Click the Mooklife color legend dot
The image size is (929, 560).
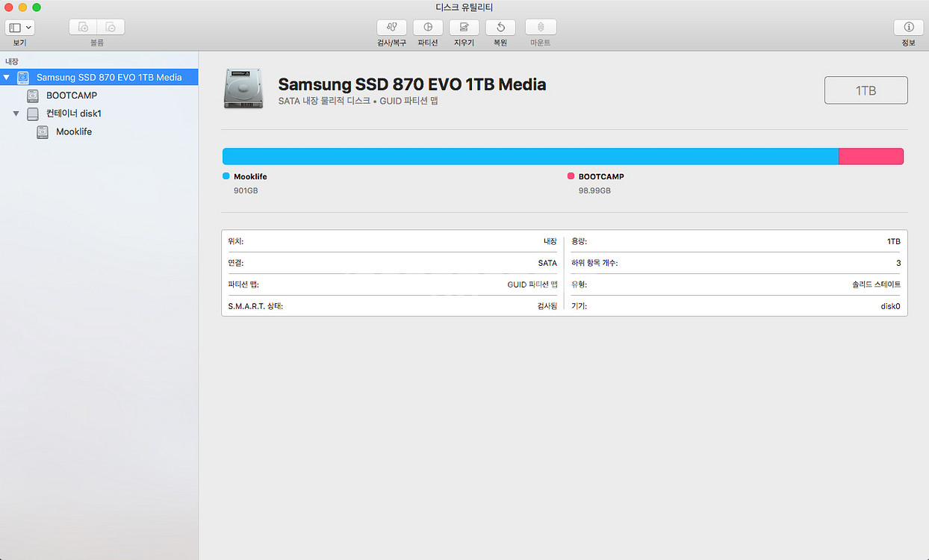point(226,175)
